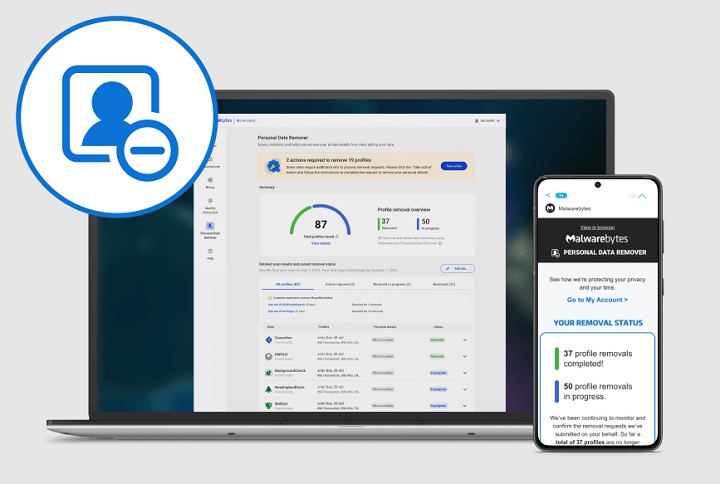Expand the NewEnglandFacts row details
720x484 pixels.
click(x=465, y=389)
